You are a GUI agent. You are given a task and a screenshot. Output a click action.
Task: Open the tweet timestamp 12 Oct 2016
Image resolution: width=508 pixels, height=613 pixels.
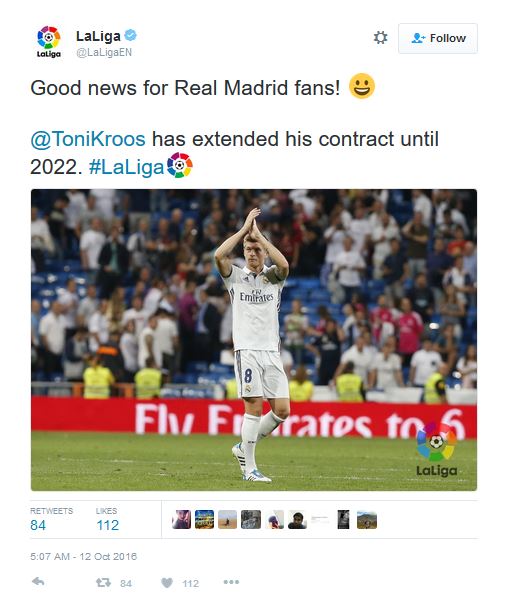coord(83,556)
